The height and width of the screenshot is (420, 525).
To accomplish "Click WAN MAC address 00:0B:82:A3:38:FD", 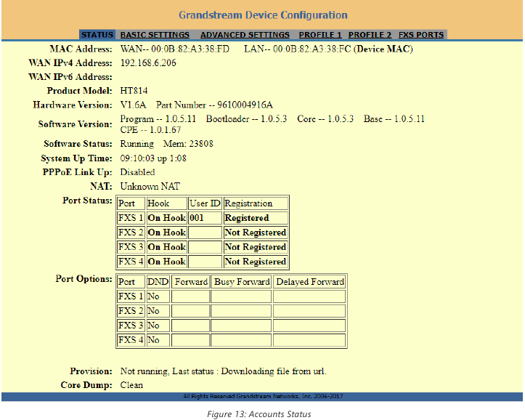I will pos(190,49).
